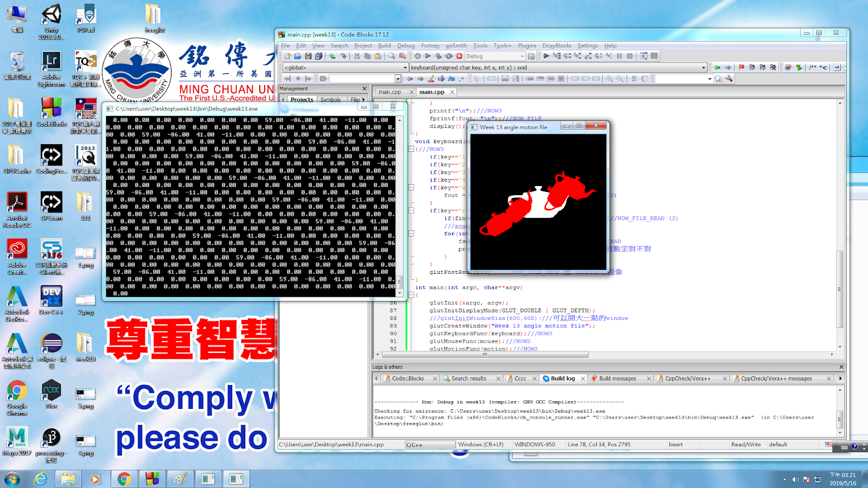This screenshot has height=488, width=868.
Task: Undo the last edit with green arrow
Action: (333, 56)
